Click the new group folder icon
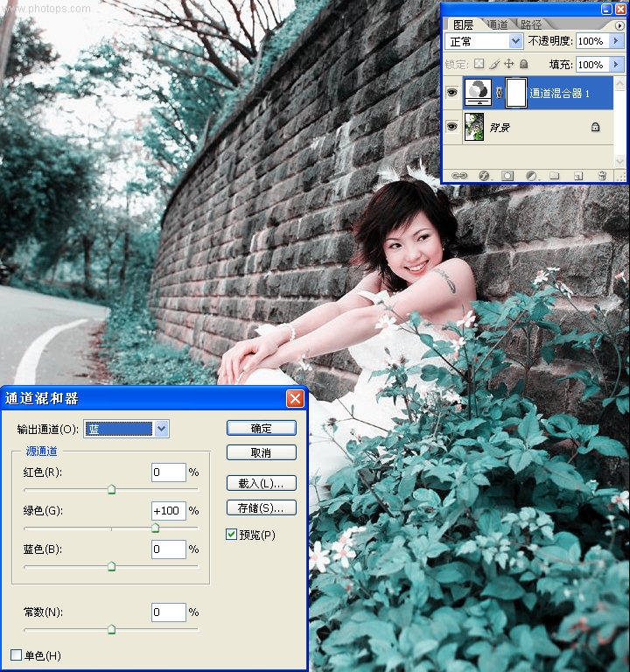 click(554, 175)
